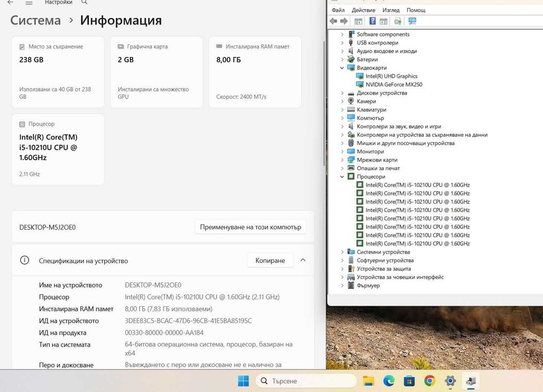
Task: Open the Инсталирана RAM памет card
Action: click(x=255, y=72)
